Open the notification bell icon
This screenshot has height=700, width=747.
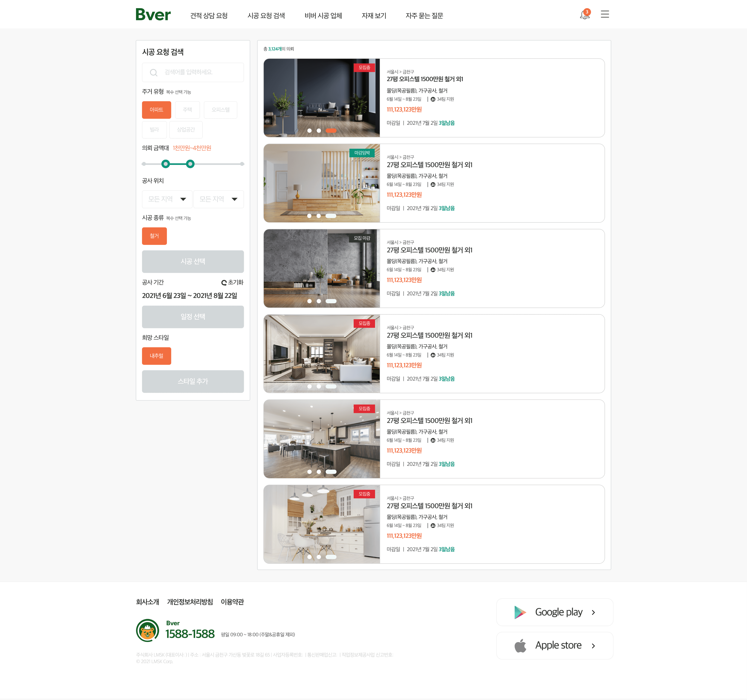(585, 14)
